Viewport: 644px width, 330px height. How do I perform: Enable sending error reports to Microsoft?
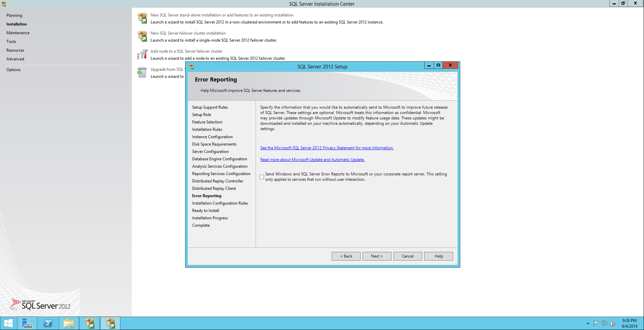(262, 177)
